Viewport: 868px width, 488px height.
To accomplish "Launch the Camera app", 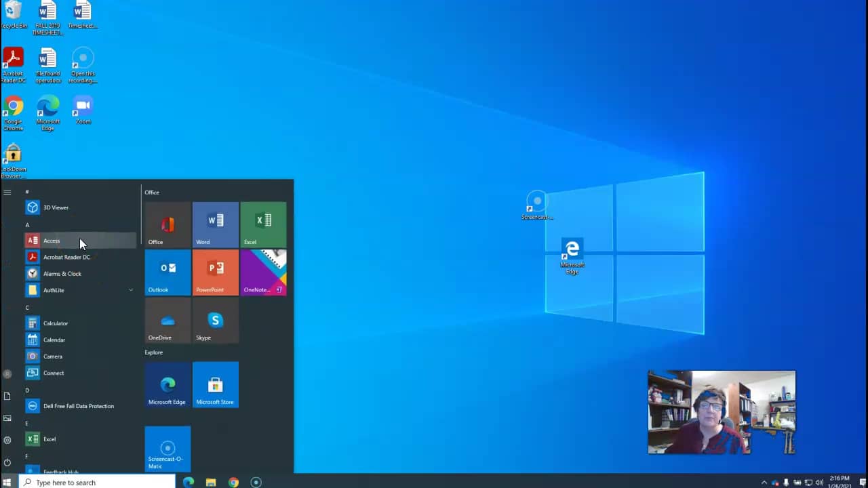I will 80,357.
